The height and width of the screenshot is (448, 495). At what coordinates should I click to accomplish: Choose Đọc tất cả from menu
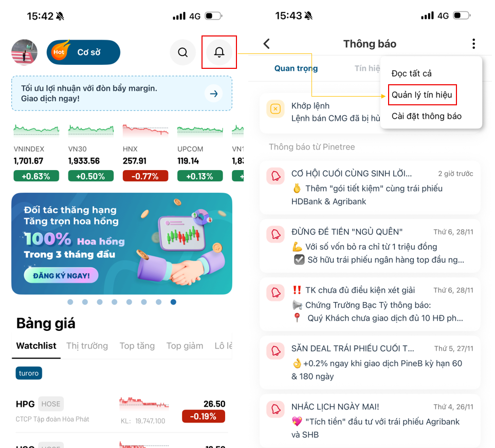[411, 73]
